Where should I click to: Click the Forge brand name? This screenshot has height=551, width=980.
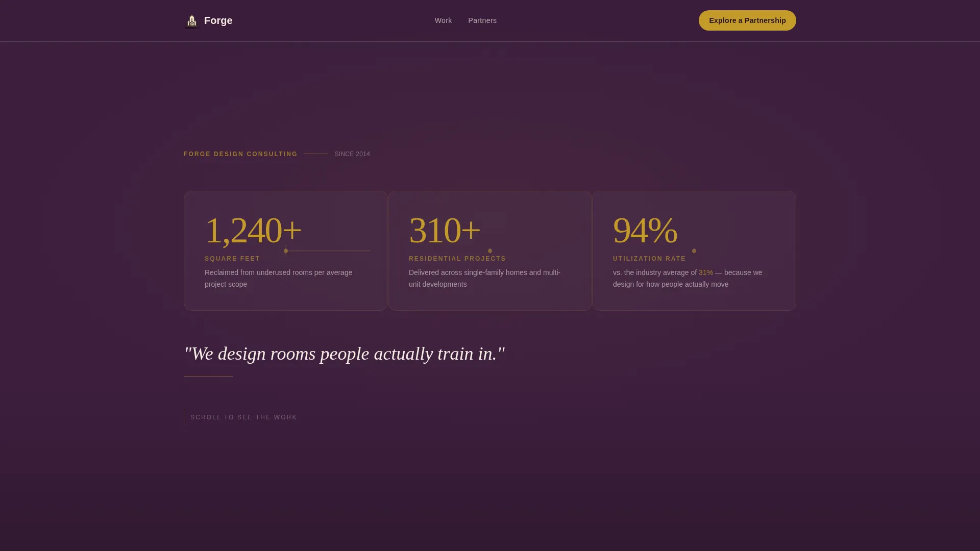click(x=218, y=20)
